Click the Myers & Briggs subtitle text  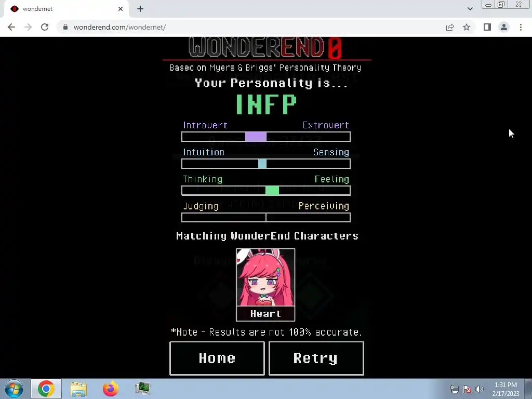pyautogui.click(x=265, y=68)
